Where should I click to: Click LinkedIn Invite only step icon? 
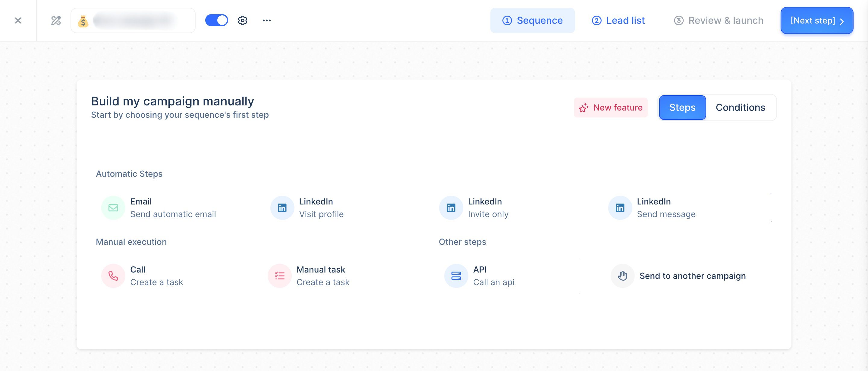click(451, 207)
